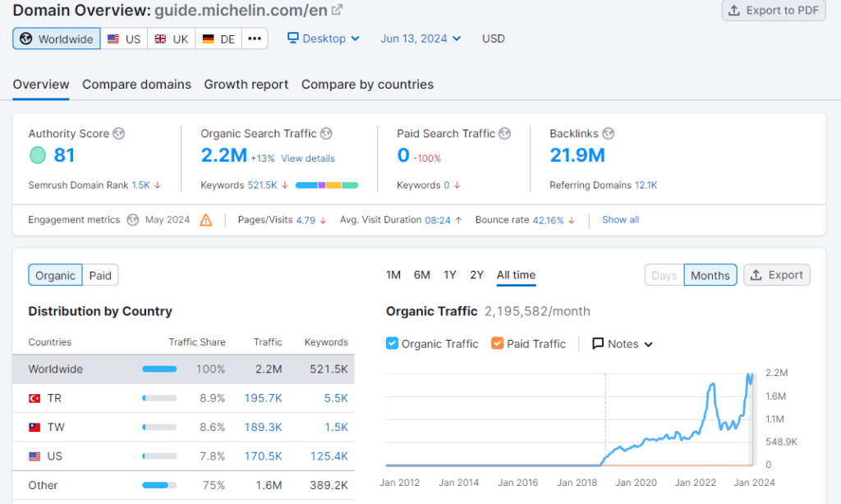This screenshot has width=841, height=504.
Task: Click the US flag icon in country table
Action: click(x=34, y=456)
